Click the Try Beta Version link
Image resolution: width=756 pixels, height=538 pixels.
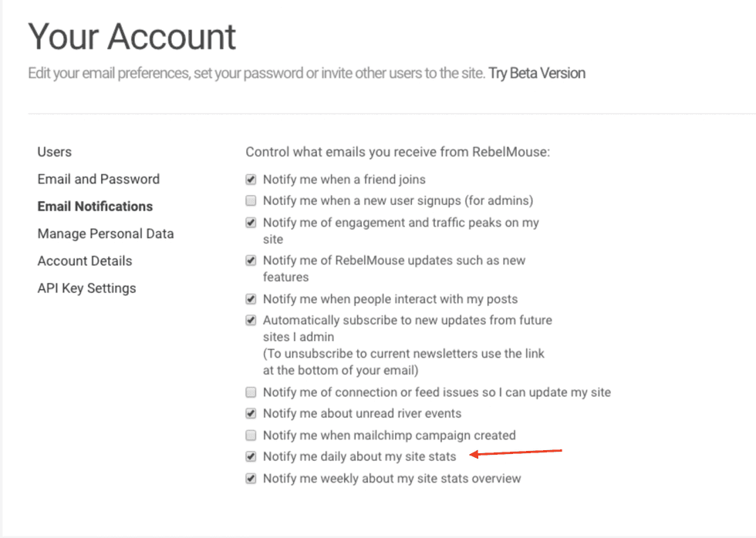(x=537, y=73)
